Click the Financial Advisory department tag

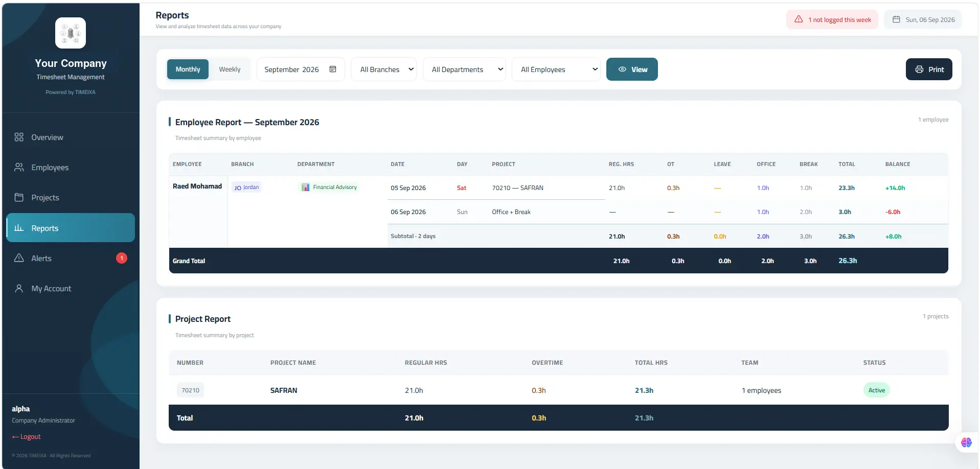[329, 187]
